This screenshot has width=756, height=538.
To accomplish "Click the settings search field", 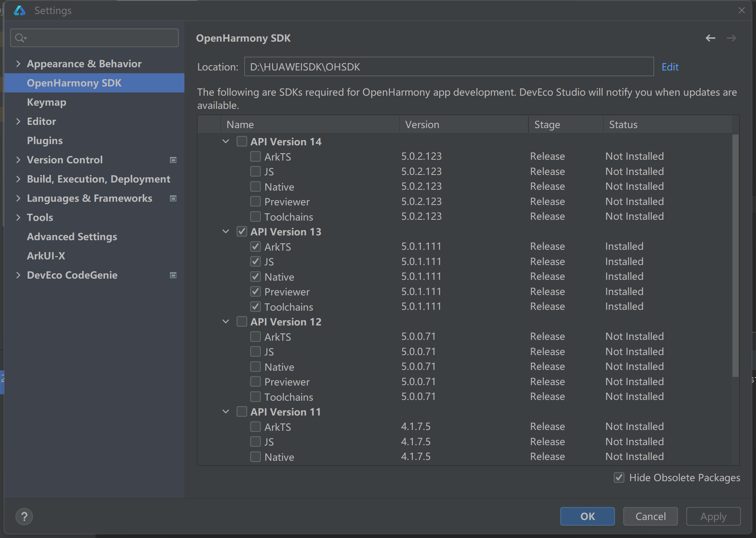I will click(x=94, y=38).
